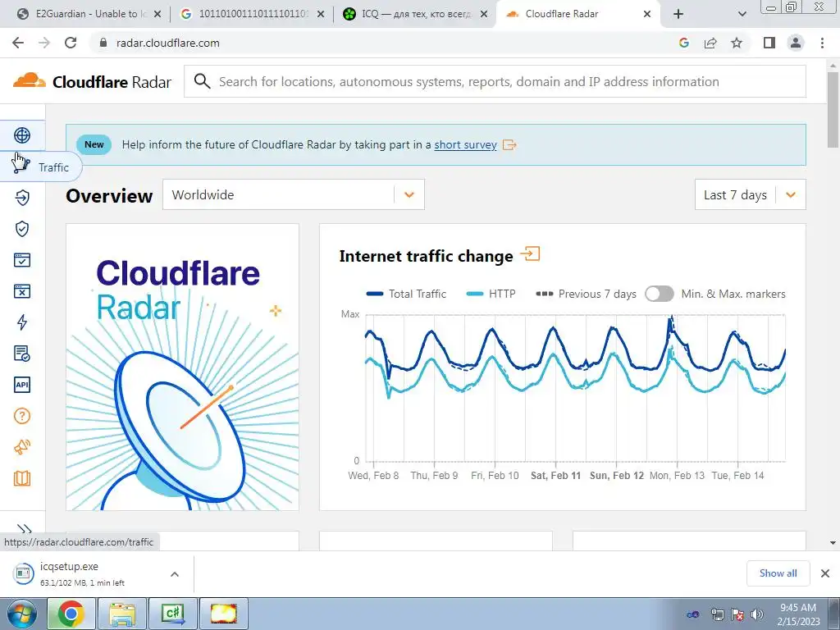Focus the Radar search field

click(x=495, y=81)
